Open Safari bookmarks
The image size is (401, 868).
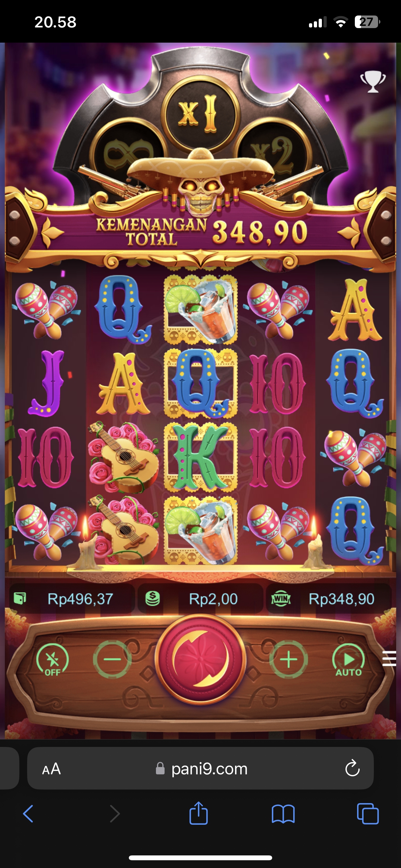283,814
